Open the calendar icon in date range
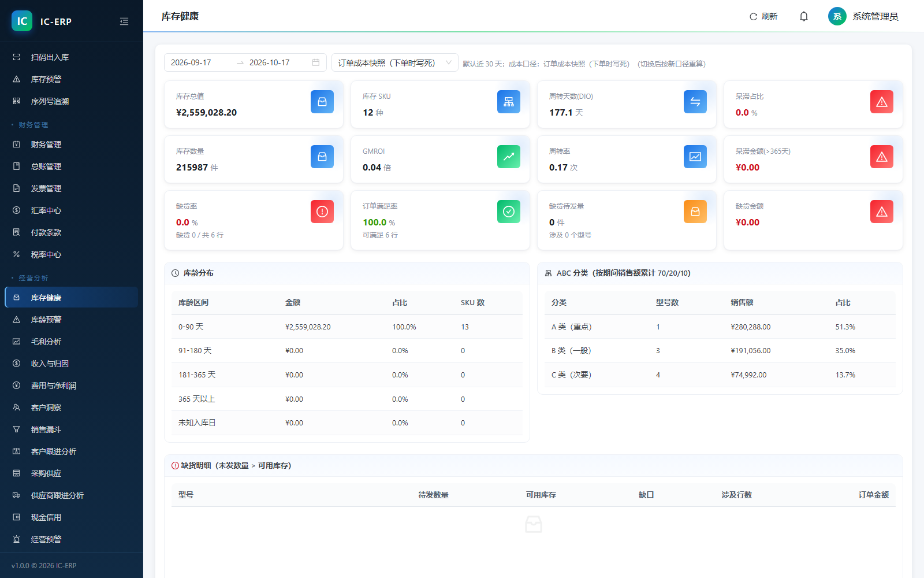This screenshot has height=578, width=924. point(316,62)
